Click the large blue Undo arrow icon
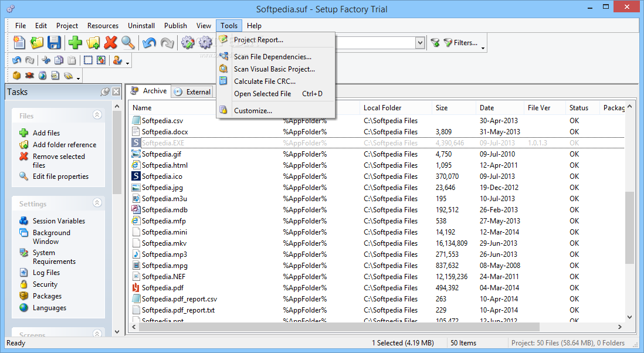The width and height of the screenshot is (644, 353). [150, 42]
